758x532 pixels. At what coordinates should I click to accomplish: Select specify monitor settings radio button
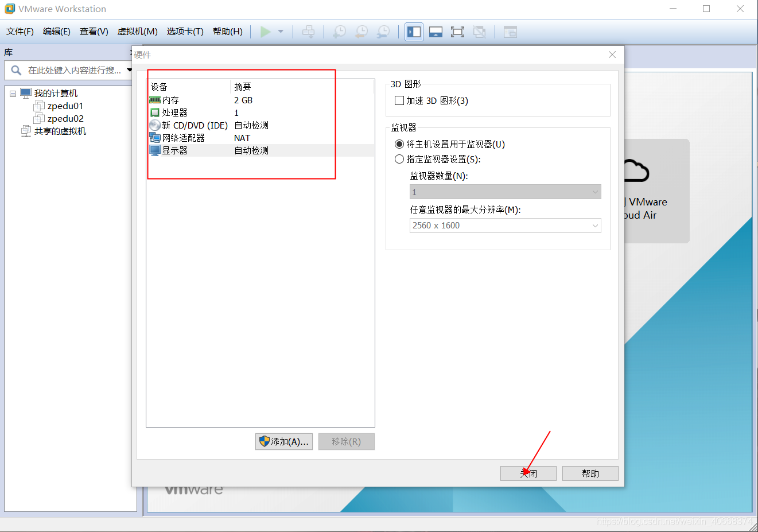click(399, 159)
